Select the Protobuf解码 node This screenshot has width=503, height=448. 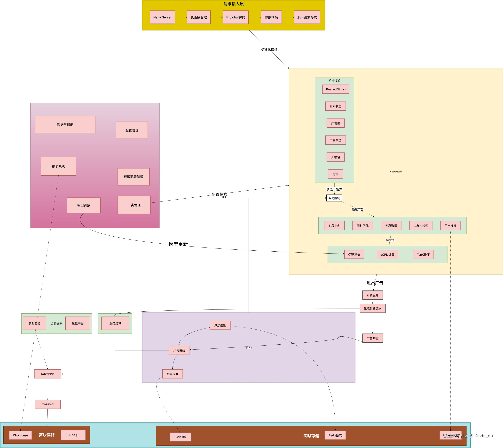click(x=236, y=17)
